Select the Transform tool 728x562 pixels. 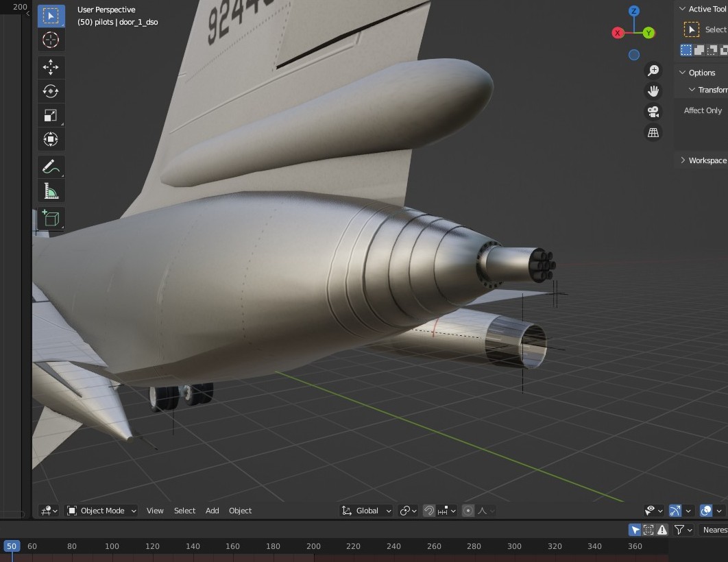51,139
